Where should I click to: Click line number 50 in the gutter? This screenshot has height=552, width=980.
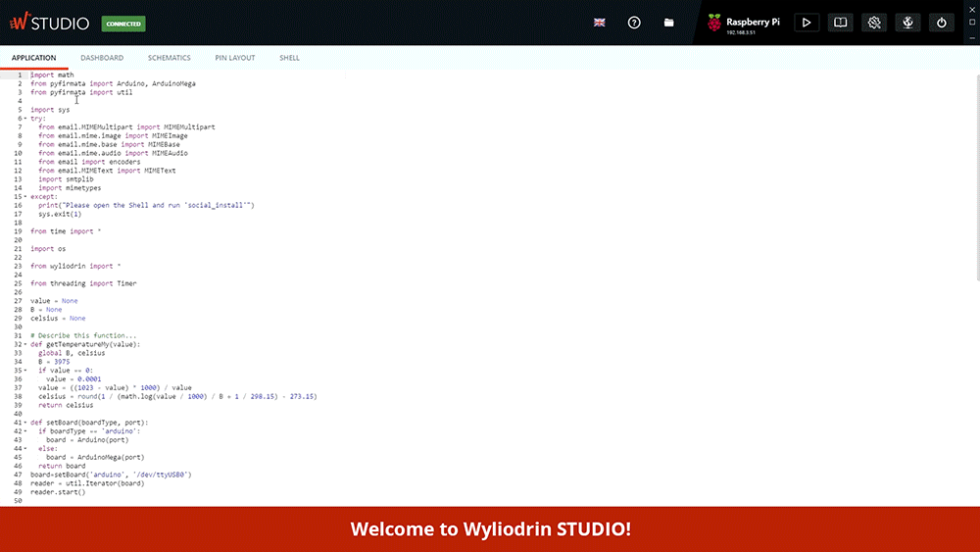click(x=18, y=501)
